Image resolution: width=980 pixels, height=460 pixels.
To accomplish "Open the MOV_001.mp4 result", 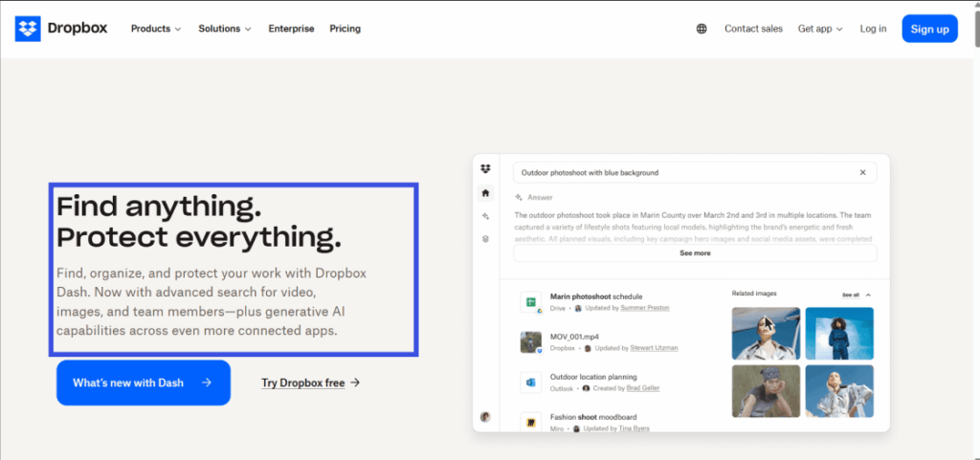I will click(x=574, y=337).
